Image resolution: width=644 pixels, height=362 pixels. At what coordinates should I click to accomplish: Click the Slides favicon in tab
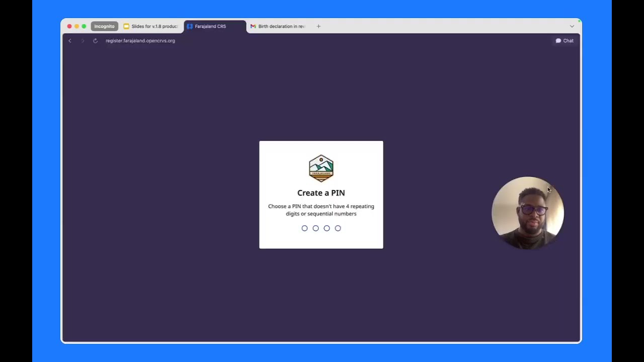126,26
